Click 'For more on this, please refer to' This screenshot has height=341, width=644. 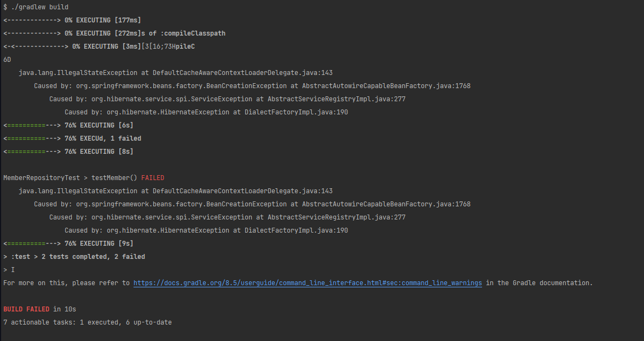(x=67, y=282)
